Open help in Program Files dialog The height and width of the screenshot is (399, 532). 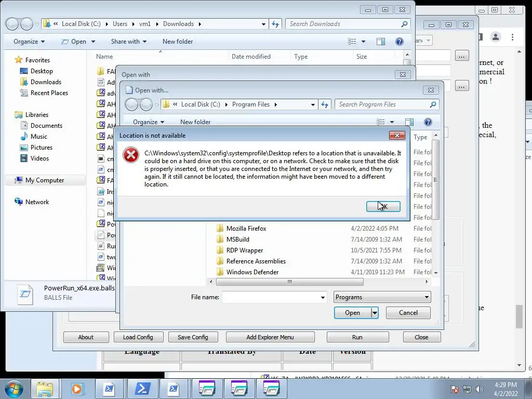428,122
